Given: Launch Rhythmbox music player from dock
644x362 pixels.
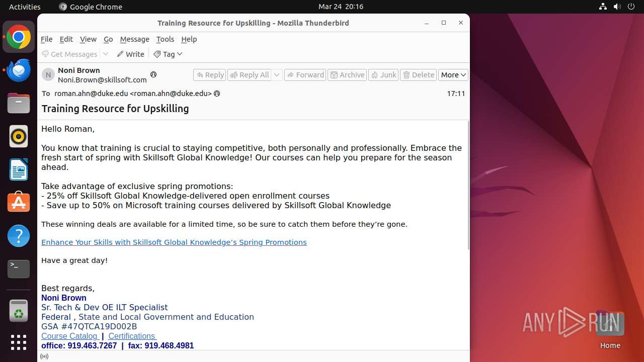Looking at the screenshot, I should (x=19, y=136).
